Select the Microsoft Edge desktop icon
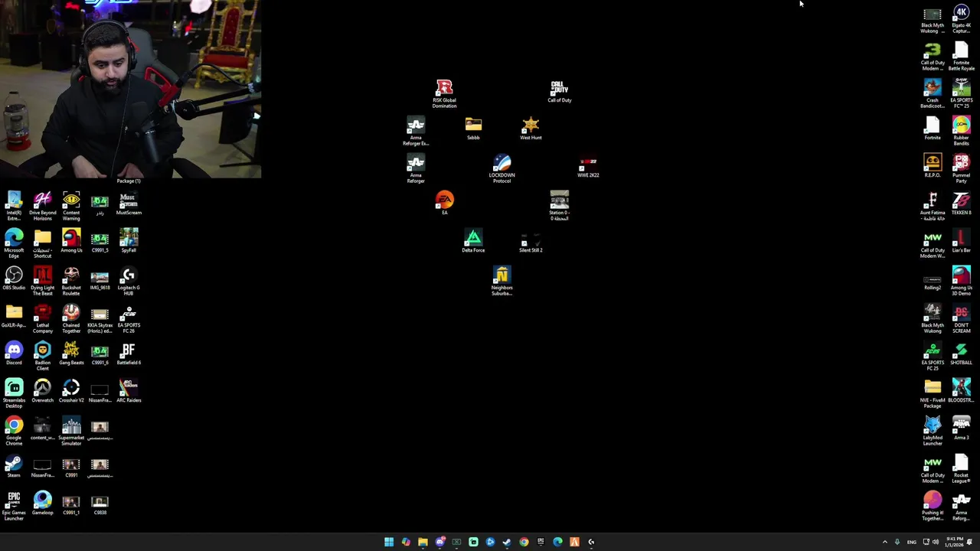 (14, 244)
